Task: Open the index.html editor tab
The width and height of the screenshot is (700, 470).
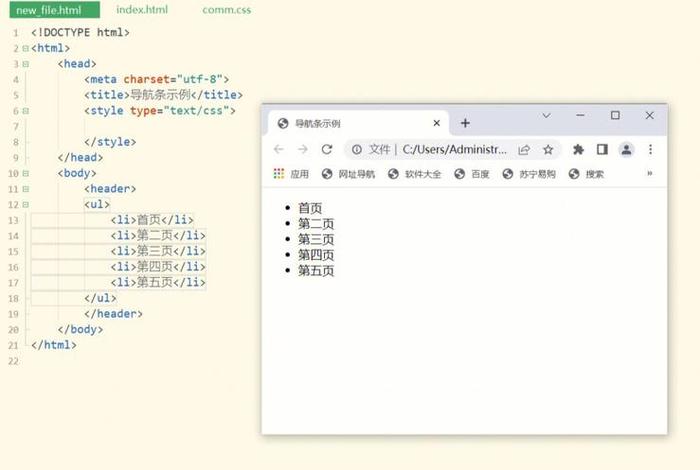Action: (x=142, y=10)
